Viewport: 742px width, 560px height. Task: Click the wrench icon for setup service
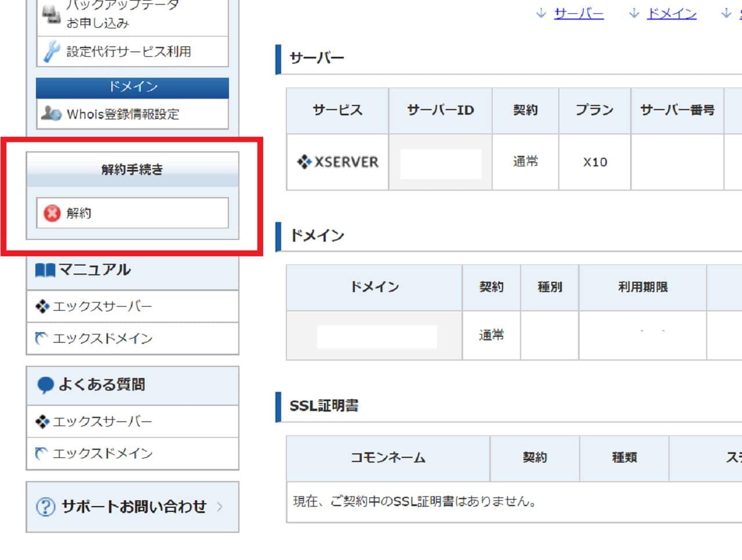(x=52, y=52)
